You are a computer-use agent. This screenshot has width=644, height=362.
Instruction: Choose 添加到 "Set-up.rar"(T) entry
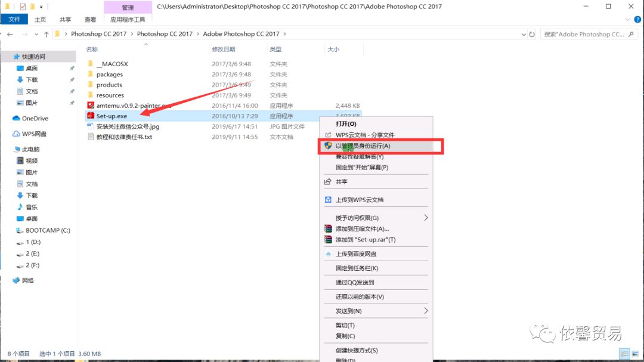(x=366, y=240)
